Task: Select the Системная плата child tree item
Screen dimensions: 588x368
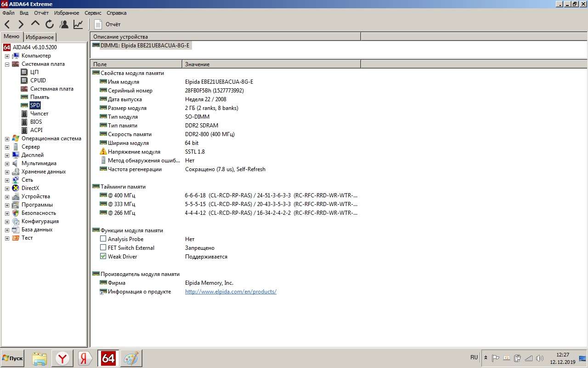Action: click(x=52, y=89)
